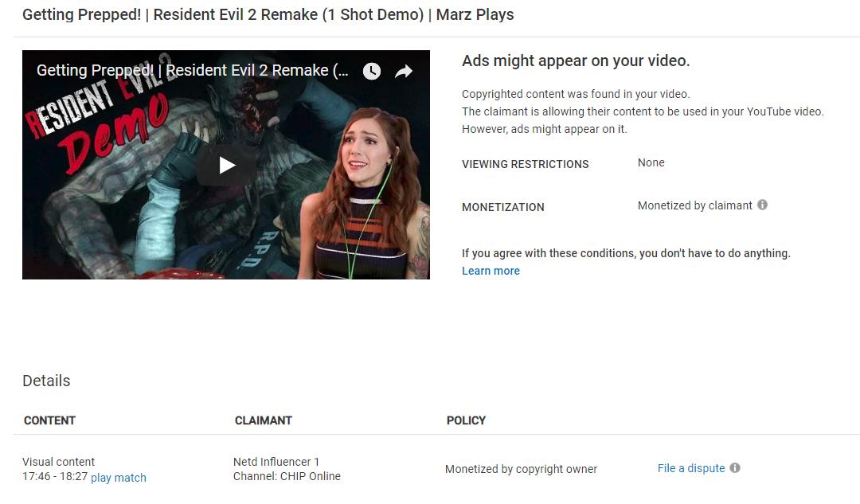
Task: Click 'Copyrighted content was found in your video.'
Action: tap(576, 94)
